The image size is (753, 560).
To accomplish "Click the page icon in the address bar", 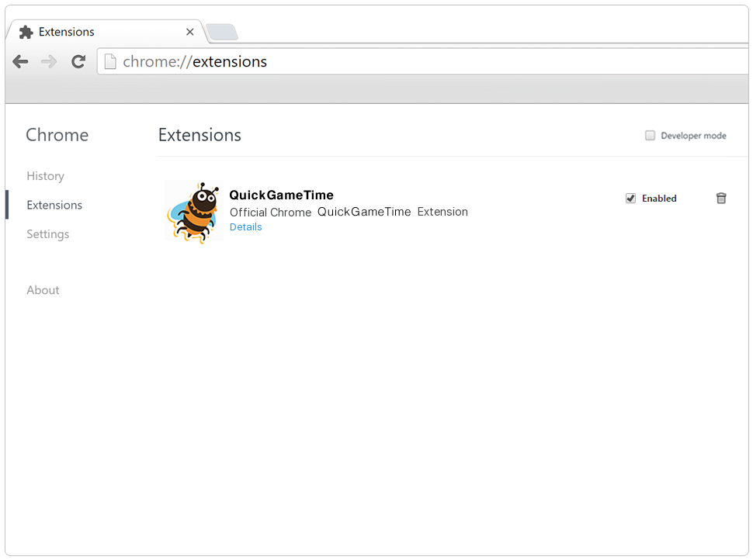I will (x=110, y=61).
